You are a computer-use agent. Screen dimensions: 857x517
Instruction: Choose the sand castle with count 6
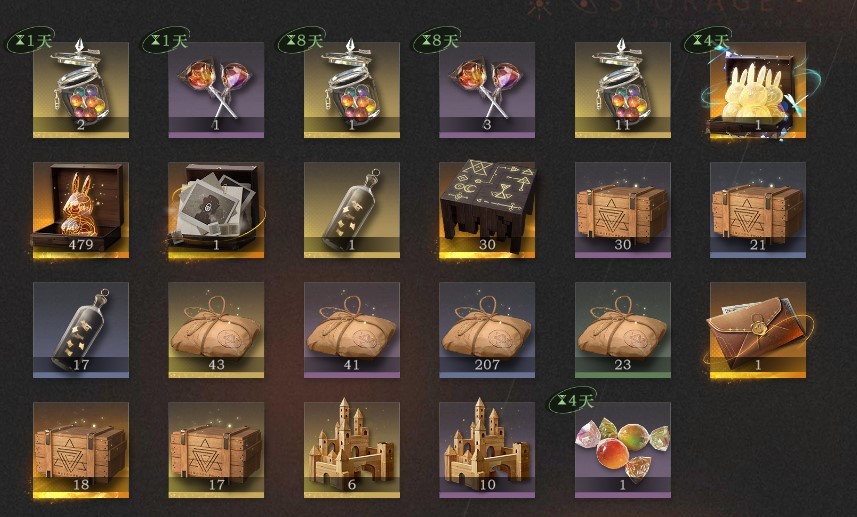pyautogui.click(x=351, y=450)
